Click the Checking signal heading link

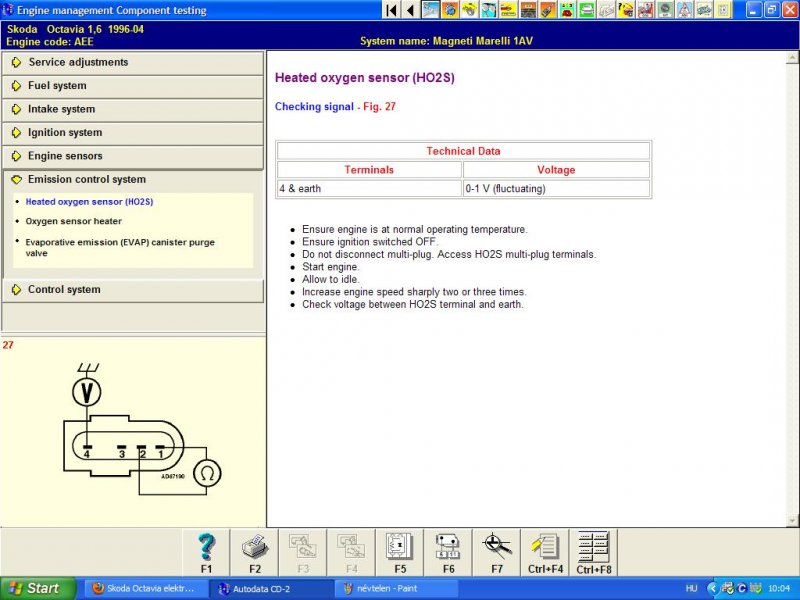click(x=314, y=107)
